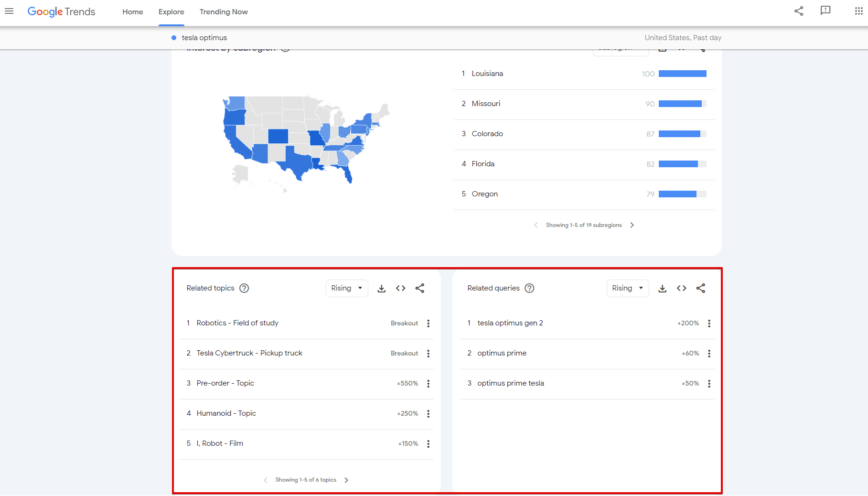The image size is (868, 496).
Task: Open the Humanoid - Topic entry
Action: (226, 413)
